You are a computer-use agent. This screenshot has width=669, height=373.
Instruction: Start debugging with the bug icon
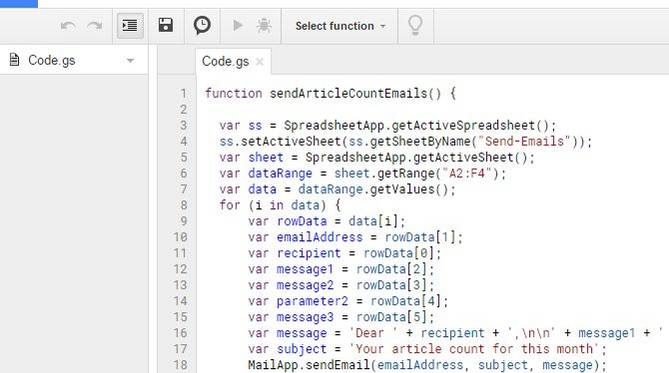264,26
